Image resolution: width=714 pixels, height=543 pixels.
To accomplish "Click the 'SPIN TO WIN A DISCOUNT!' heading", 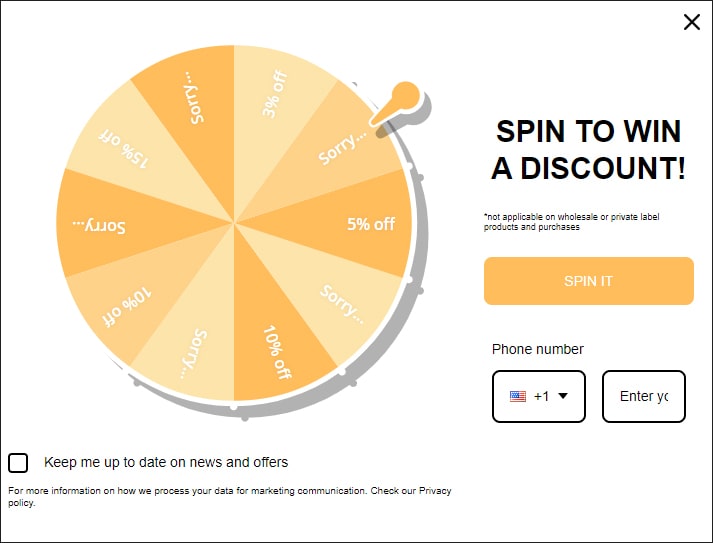I will coord(588,149).
